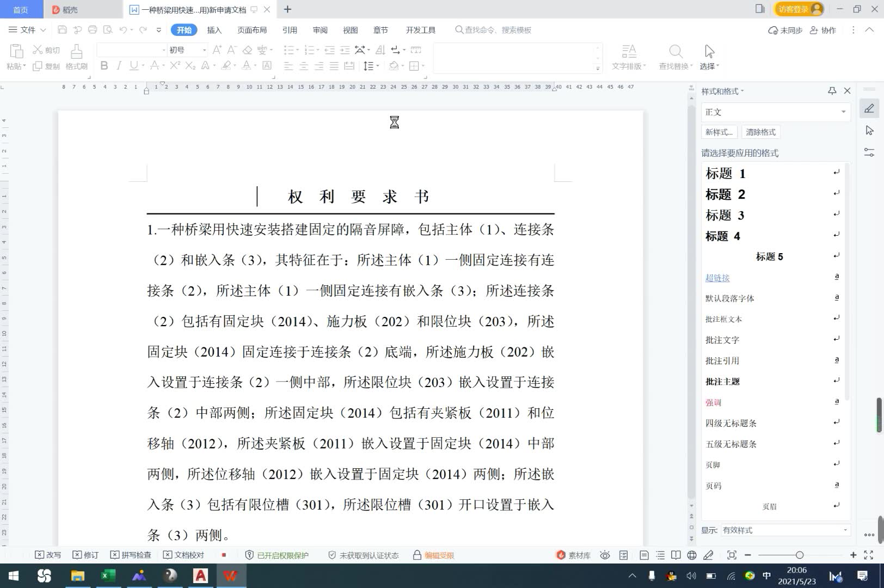Screen dimensions: 884x588
Task: Decrease font size with A- icon
Action: click(231, 50)
